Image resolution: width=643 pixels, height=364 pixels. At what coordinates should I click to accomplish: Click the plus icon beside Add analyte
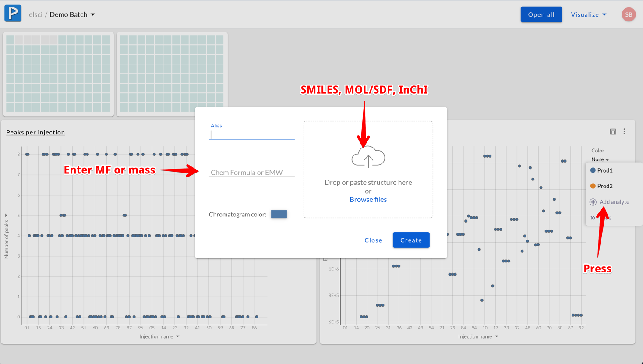point(593,202)
